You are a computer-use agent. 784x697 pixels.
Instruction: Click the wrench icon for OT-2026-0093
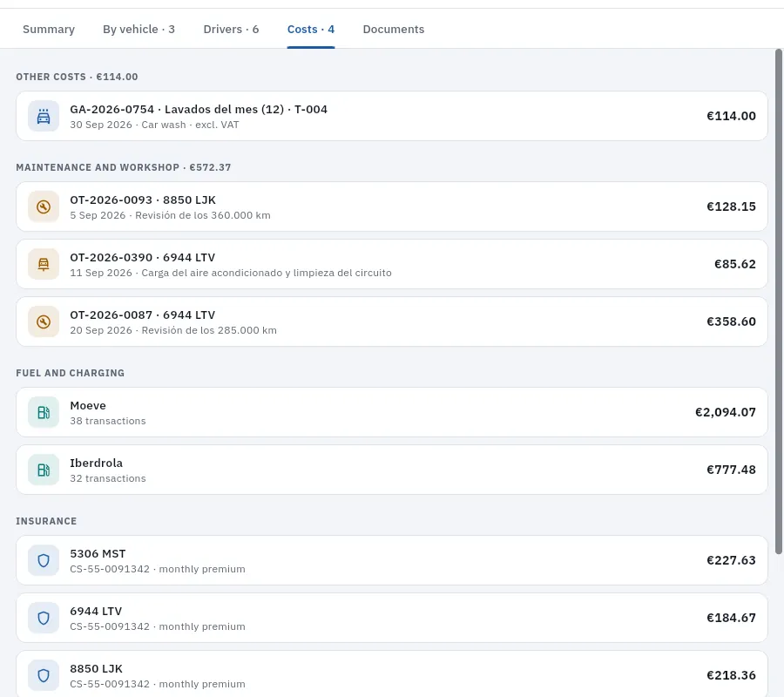44,206
